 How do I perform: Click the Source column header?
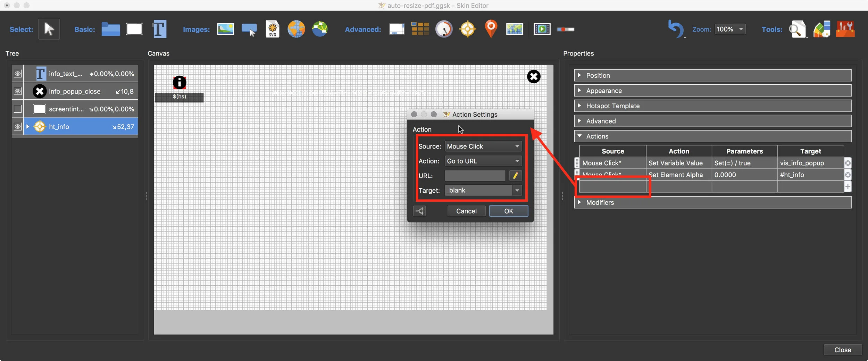(x=613, y=151)
